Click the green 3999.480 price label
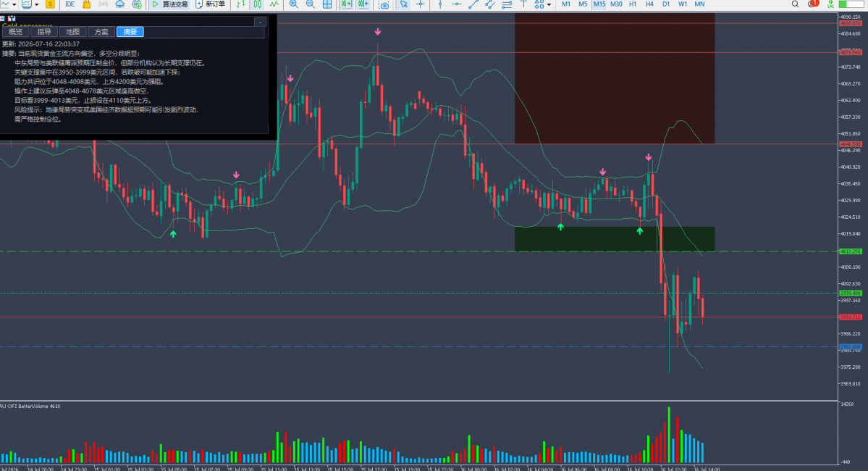Image resolution: width=868 pixels, height=471 pixels. [x=851, y=293]
